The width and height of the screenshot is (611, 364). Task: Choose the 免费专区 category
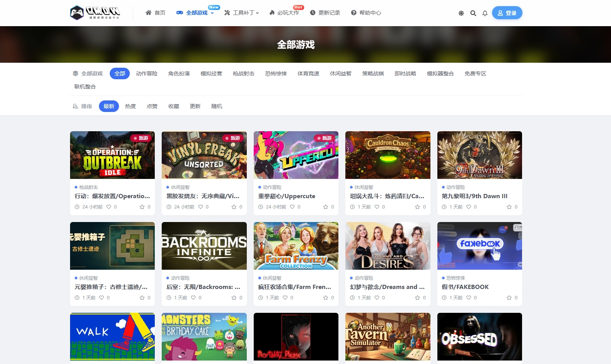(x=475, y=73)
